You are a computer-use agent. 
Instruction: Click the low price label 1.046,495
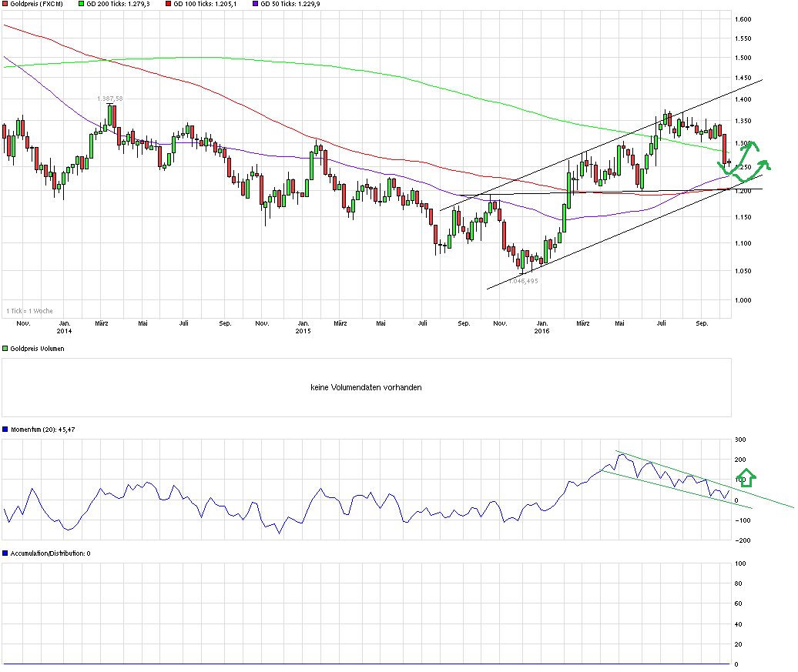pyautogui.click(x=523, y=281)
